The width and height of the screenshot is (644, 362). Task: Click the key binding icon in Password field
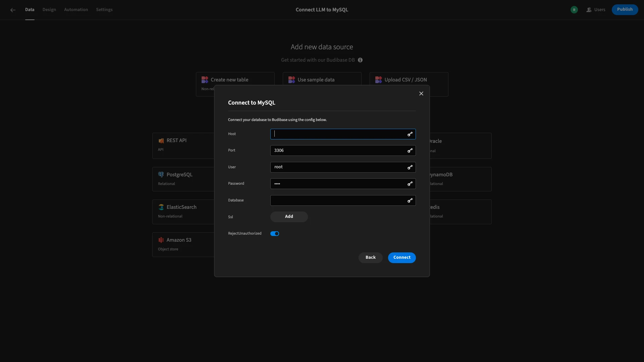[410, 184]
